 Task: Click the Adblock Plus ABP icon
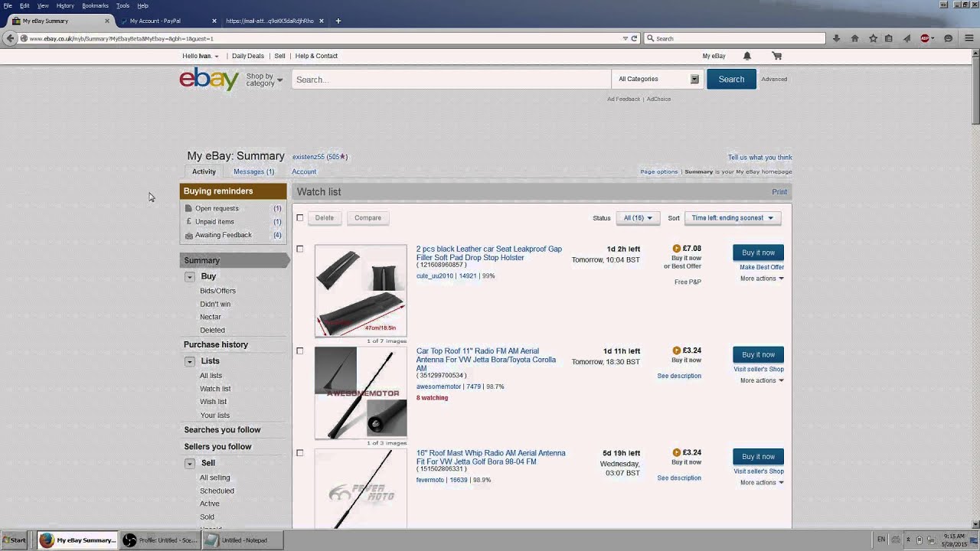click(925, 38)
